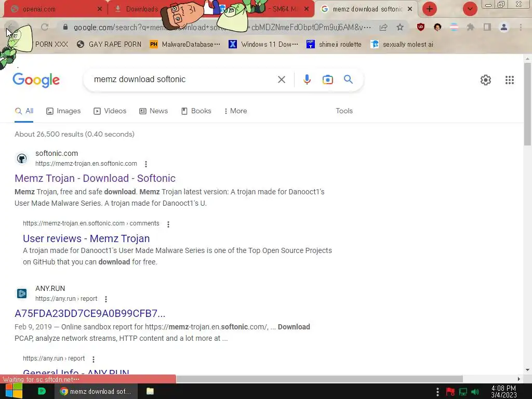The height and width of the screenshot is (399, 532).
Task: Open the red flag tray icon
Action: coord(450,392)
